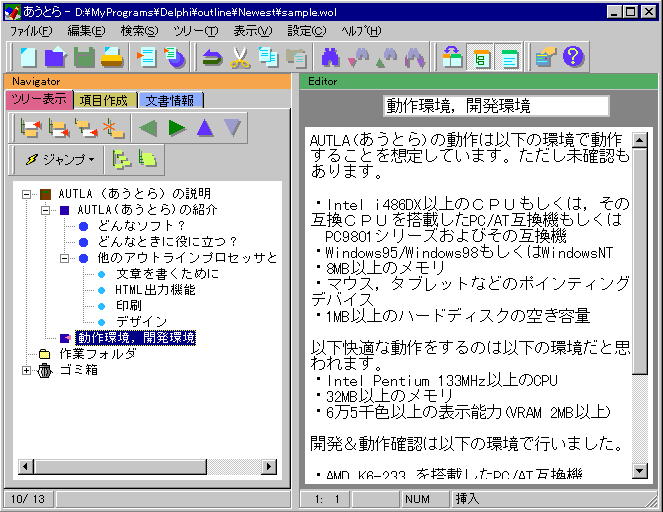This screenshot has width=663, height=512.
Task: Switch to the 項目作成 tab
Action: pyautogui.click(x=104, y=101)
